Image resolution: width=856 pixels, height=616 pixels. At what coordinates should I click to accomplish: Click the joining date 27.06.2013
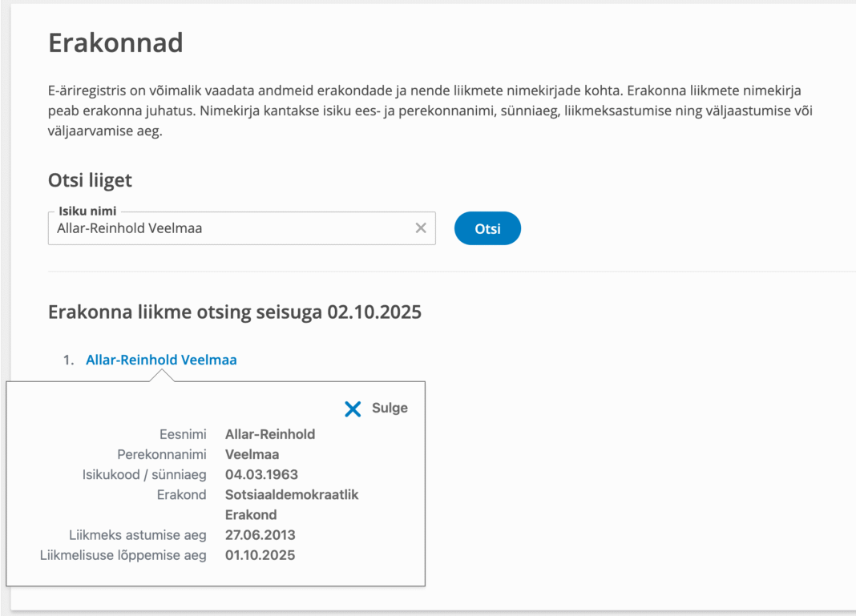click(x=260, y=534)
